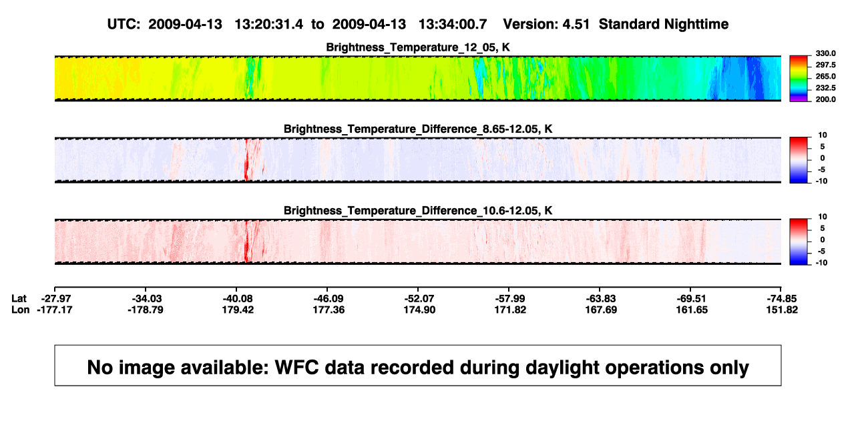Click the longitude value '167.69'
Viewport: 868px width, 445px height.
point(601,310)
